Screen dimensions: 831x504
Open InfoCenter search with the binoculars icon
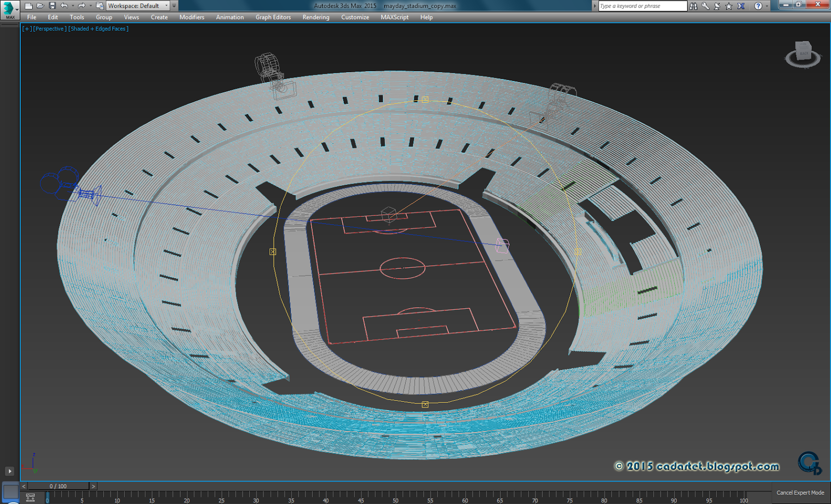[694, 6]
